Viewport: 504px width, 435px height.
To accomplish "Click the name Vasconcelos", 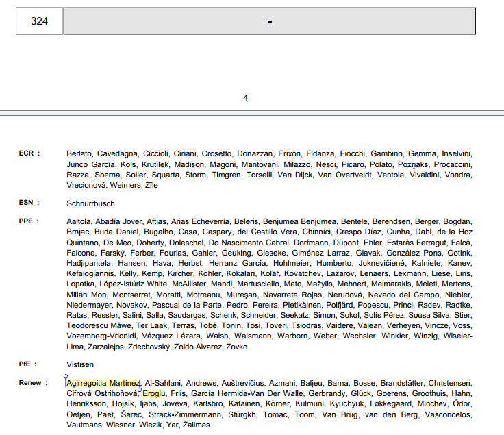I will tap(447, 414).
